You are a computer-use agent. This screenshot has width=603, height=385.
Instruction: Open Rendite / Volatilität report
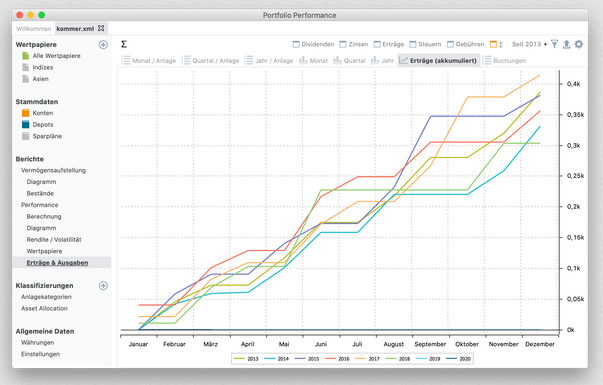point(54,239)
